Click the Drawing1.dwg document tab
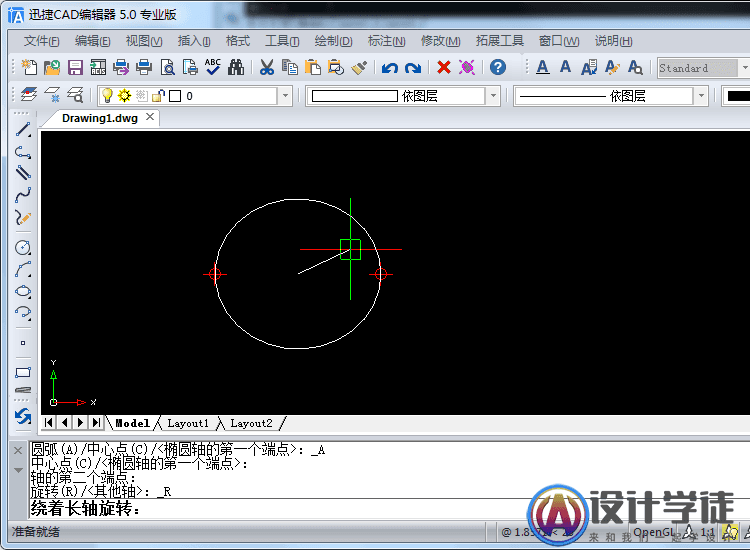The width and height of the screenshot is (750, 550). pyautogui.click(x=99, y=118)
